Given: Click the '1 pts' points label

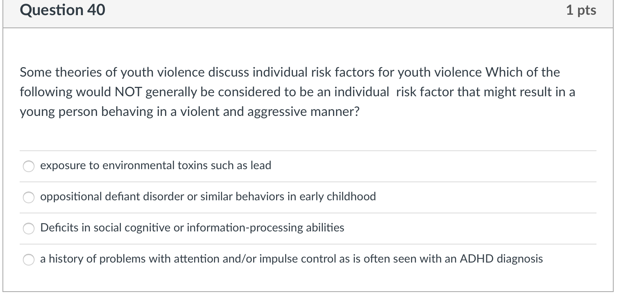Looking at the screenshot, I should (x=581, y=10).
